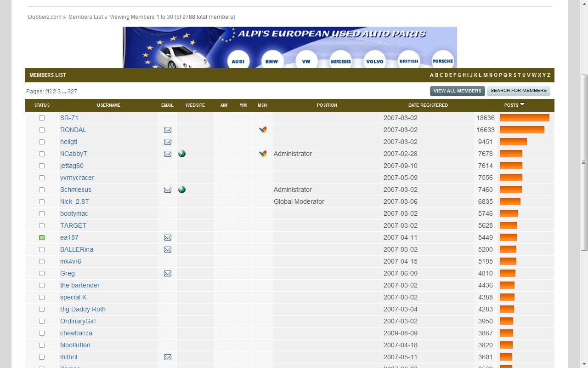This screenshot has width=588, height=368.
Task: Email RONDAL via envelope icon
Action: pos(168,130)
